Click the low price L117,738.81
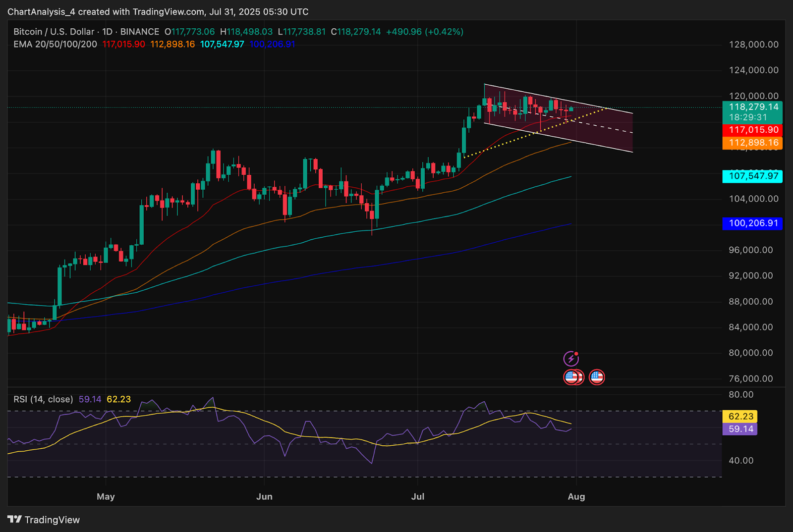Image resolution: width=793 pixels, height=532 pixels. 302,32
